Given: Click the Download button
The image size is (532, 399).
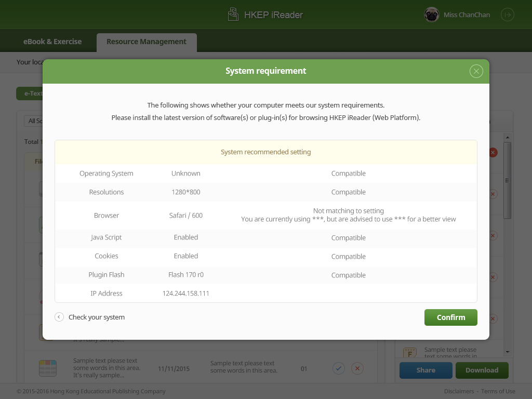Looking at the screenshot, I should (482, 370).
